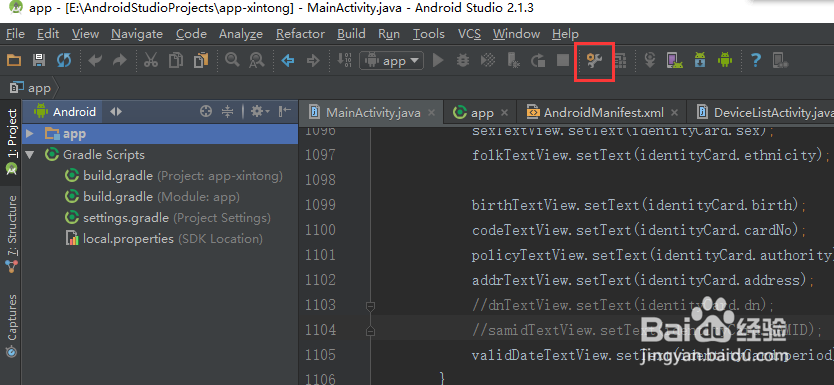Open the Window menu
The height and width of the screenshot is (385, 834).
tap(516, 34)
